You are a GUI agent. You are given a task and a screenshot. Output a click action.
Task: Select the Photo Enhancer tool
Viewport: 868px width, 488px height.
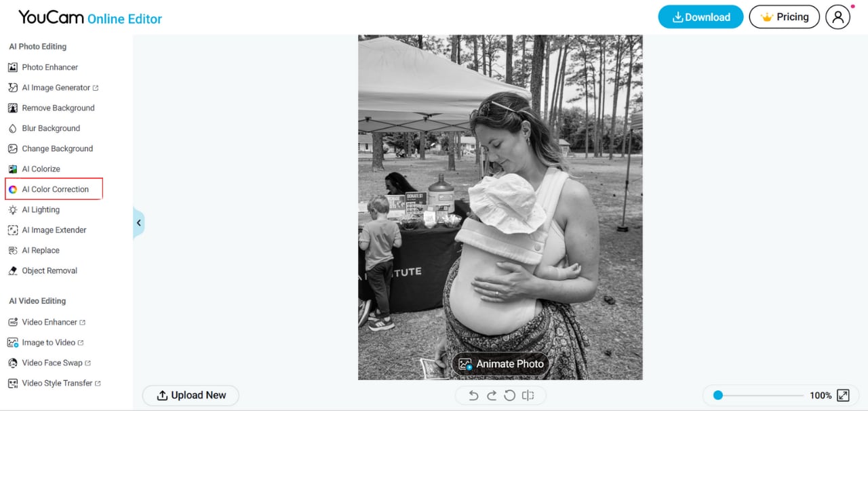50,67
